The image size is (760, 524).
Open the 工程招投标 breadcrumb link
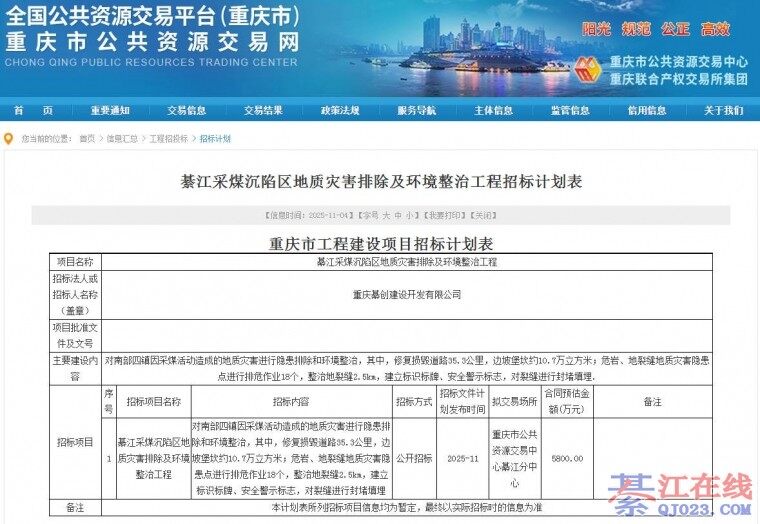(x=168, y=139)
